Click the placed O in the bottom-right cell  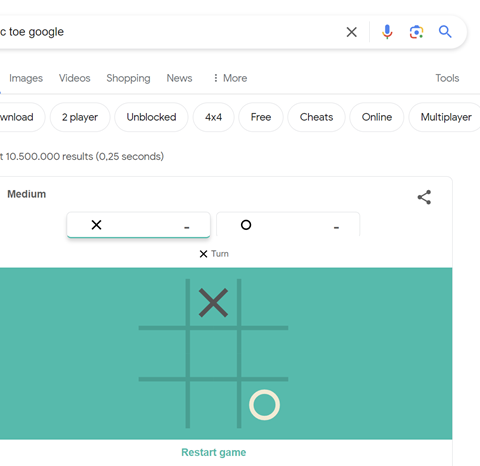point(264,405)
